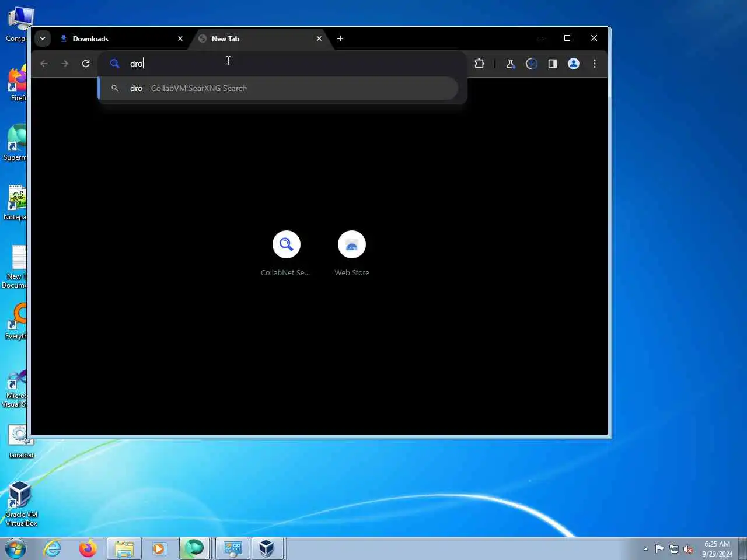Select the New Tab tab
The width and height of the screenshot is (747, 560).
[x=260, y=38]
